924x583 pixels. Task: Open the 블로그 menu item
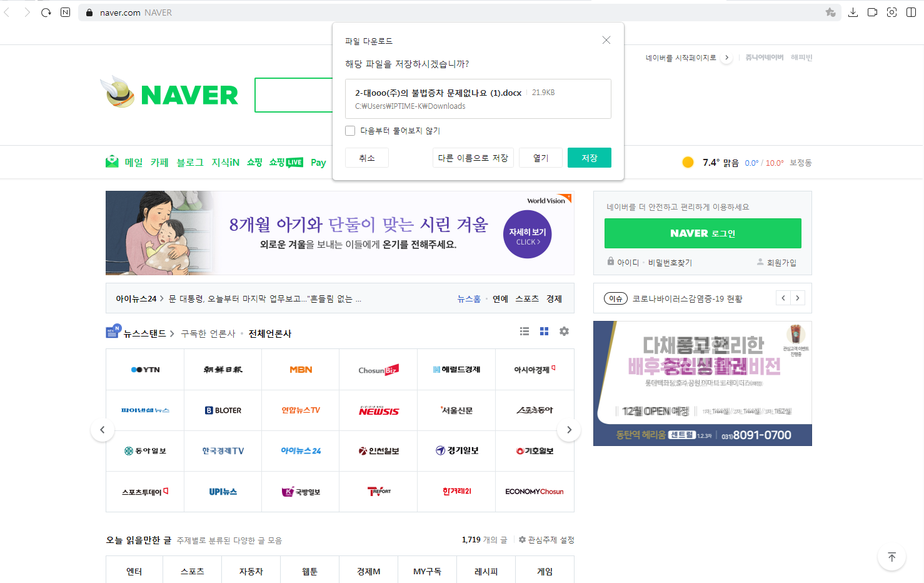click(x=190, y=163)
